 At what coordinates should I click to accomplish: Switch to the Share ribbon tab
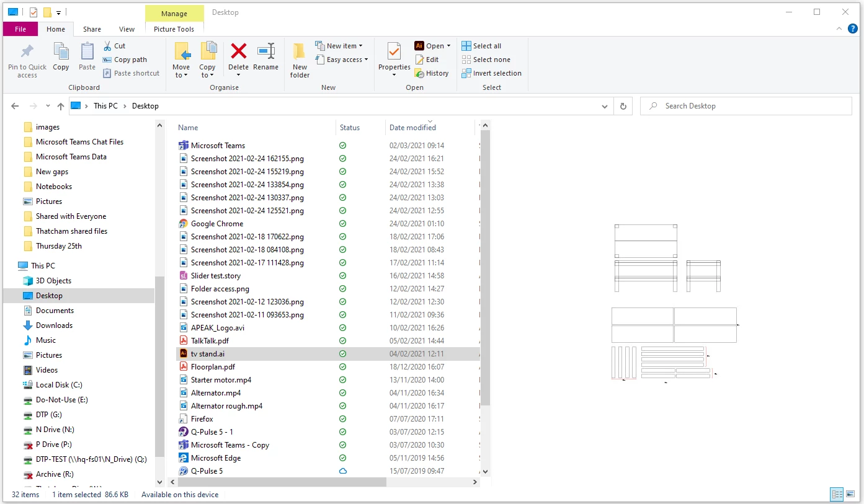tap(92, 29)
